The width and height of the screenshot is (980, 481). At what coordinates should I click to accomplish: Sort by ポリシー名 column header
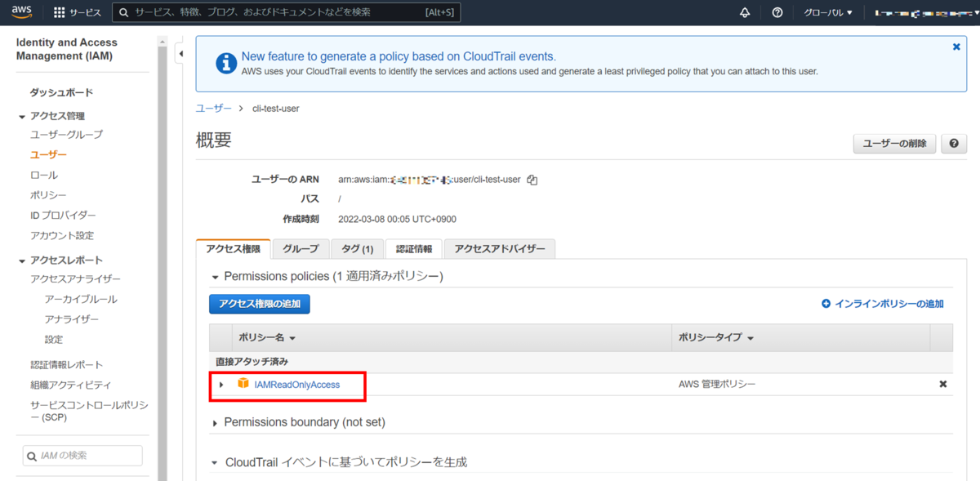(x=267, y=337)
